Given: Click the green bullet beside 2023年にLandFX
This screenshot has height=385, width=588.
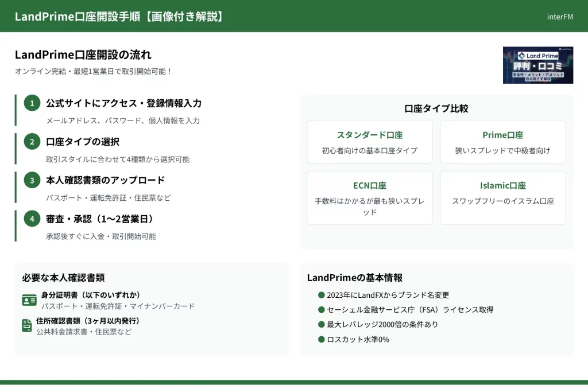Looking at the screenshot, I should click(322, 294).
